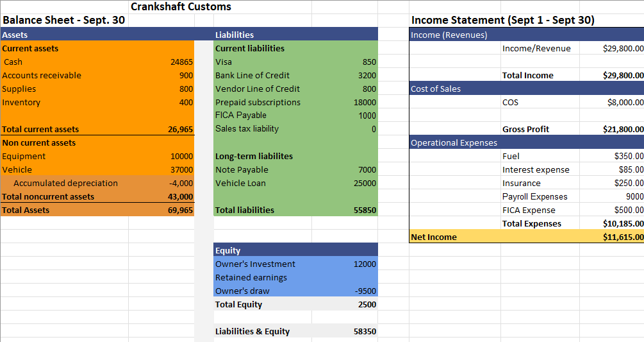Click the Cost of Sales header
644x342 pixels.
pos(436,89)
